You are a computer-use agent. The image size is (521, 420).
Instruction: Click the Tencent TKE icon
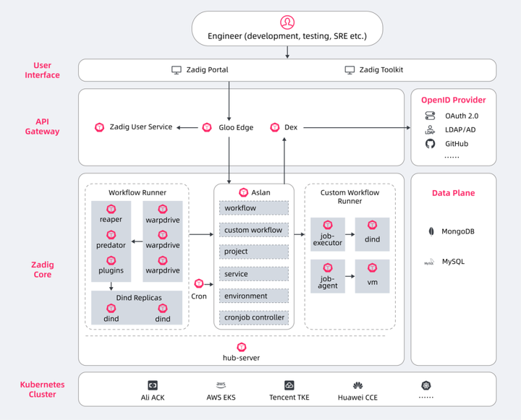(289, 385)
